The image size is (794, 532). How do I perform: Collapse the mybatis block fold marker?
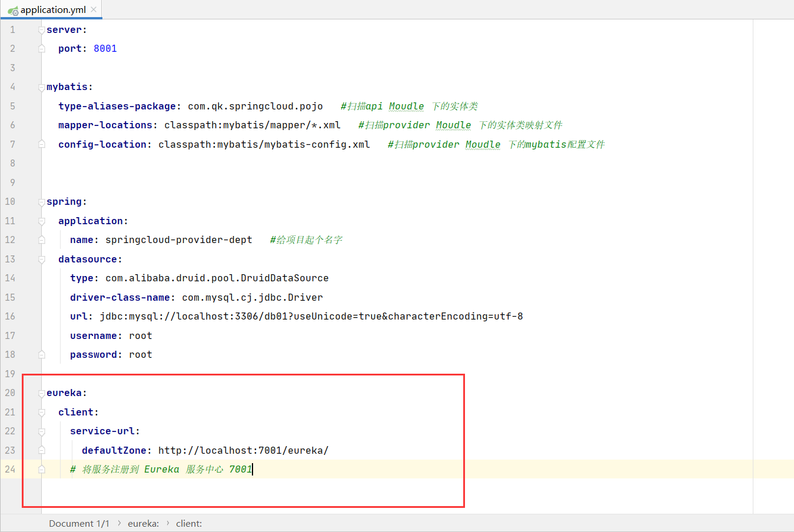[x=42, y=87]
